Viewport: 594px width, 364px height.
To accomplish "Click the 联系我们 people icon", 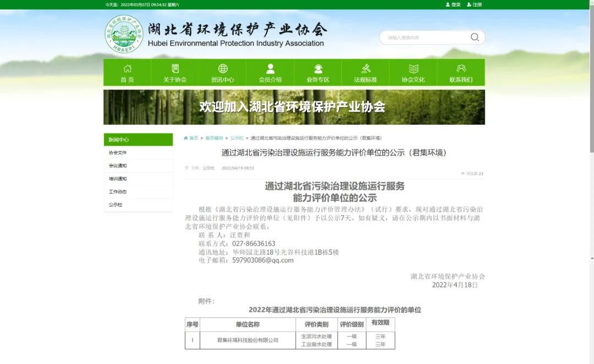I will [x=461, y=69].
